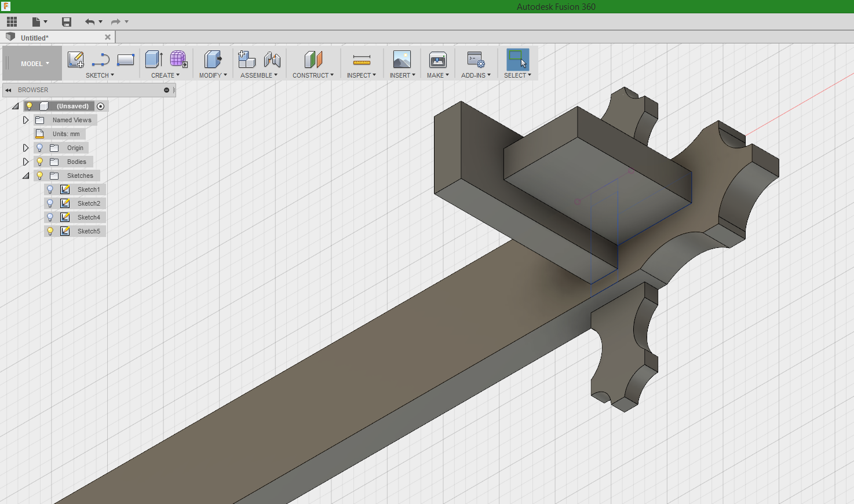
Task: Select the Create Sketch tool icon
Action: coord(76,59)
